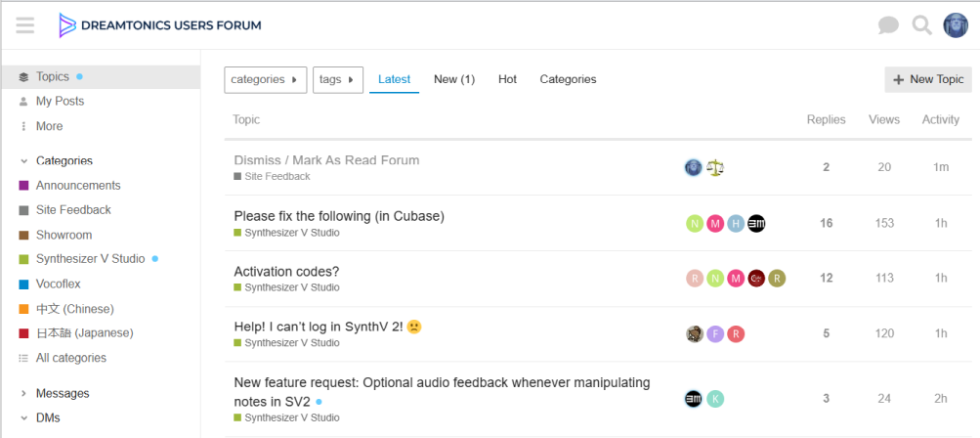Open topic 'Dismiss / Mark As Read Forum'
This screenshot has height=438, width=980.
coord(327,160)
